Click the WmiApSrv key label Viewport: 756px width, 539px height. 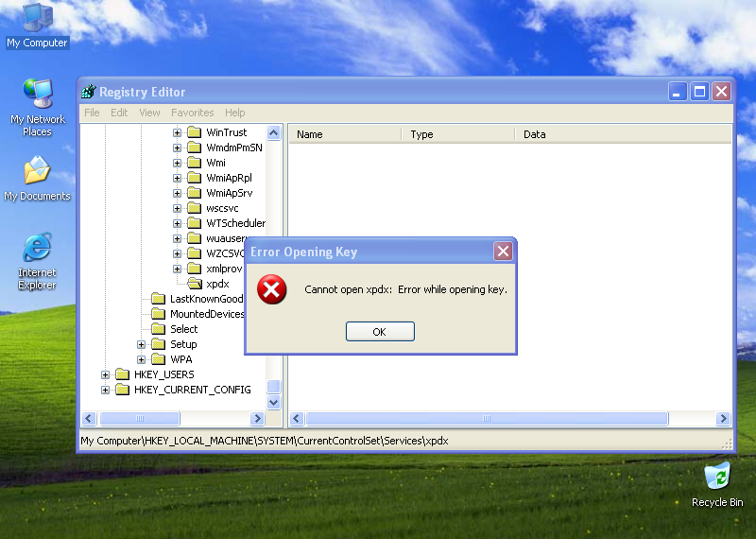point(229,193)
